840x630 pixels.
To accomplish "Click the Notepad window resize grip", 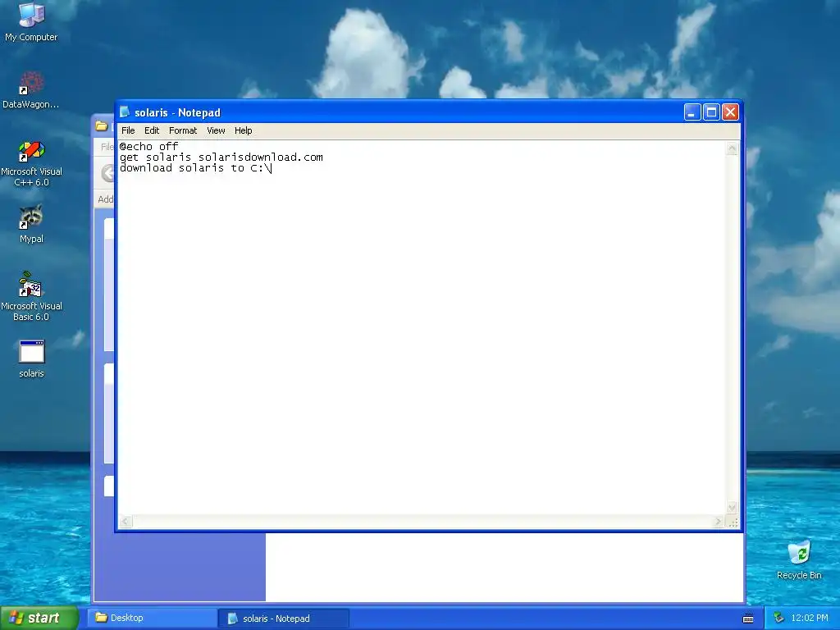I will click(x=733, y=522).
